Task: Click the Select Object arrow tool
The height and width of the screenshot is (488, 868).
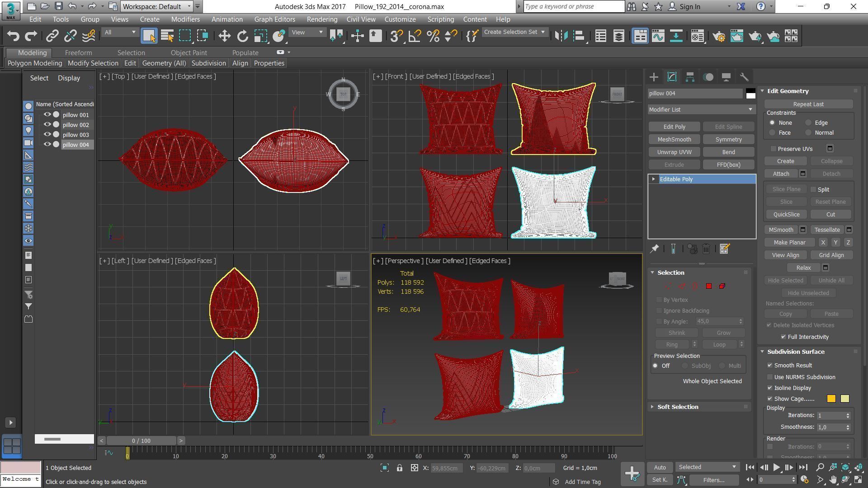Action: pyautogui.click(x=149, y=36)
